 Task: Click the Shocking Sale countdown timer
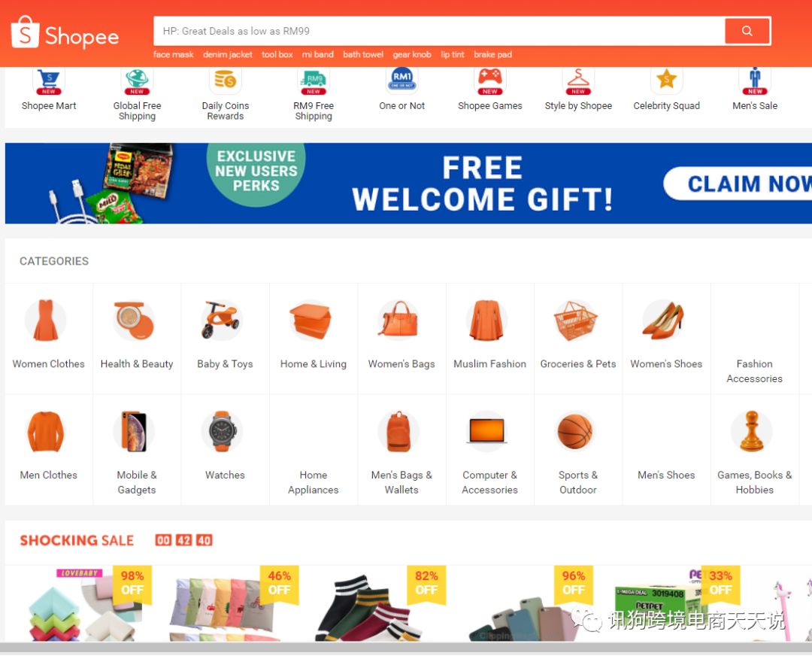click(x=184, y=540)
